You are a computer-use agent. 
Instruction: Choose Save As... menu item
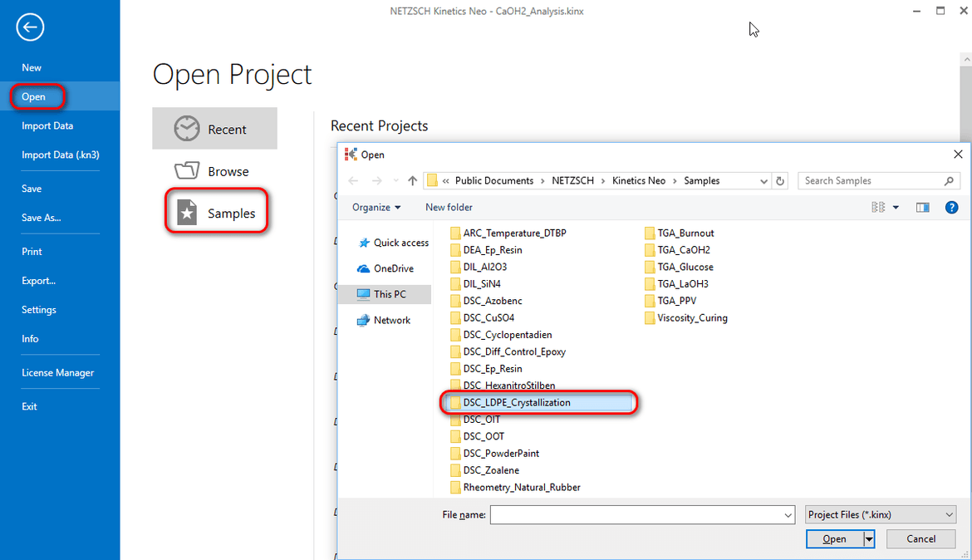(41, 218)
